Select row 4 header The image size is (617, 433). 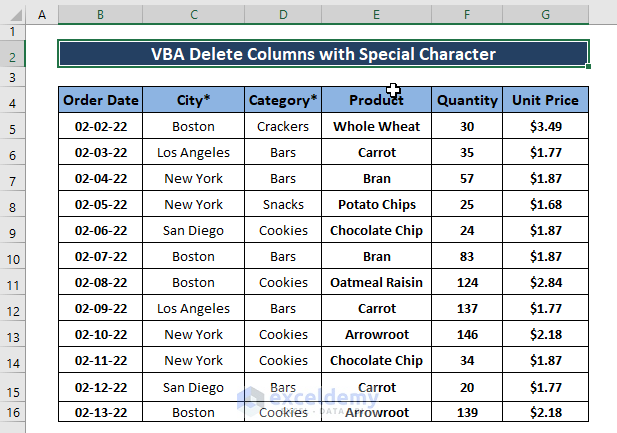12,103
